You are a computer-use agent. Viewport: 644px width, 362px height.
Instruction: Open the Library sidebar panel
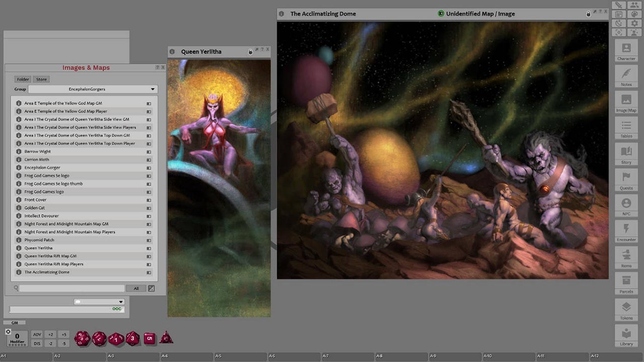(626, 336)
